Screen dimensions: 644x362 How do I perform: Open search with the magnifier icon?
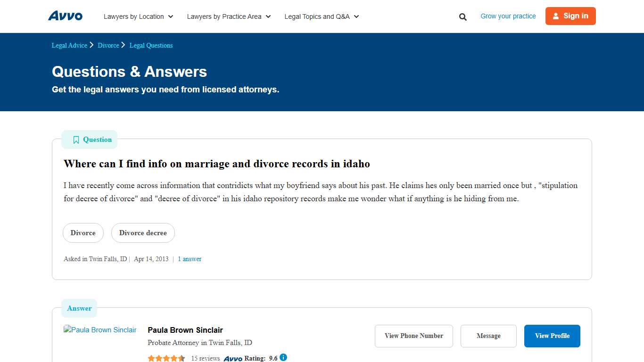pos(462,16)
